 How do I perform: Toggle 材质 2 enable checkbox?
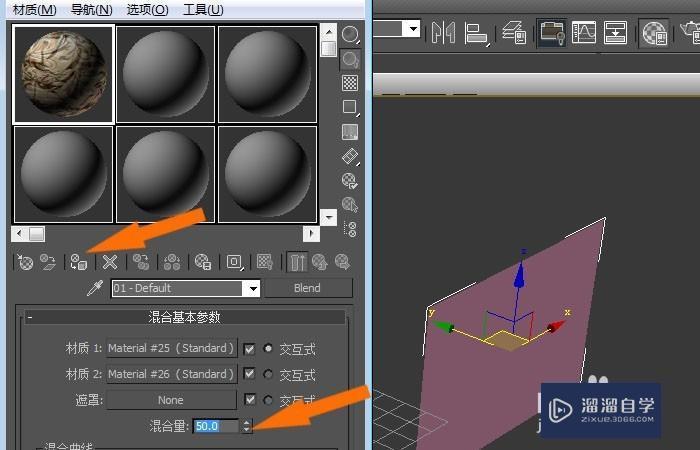pyautogui.click(x=250, y=374)
